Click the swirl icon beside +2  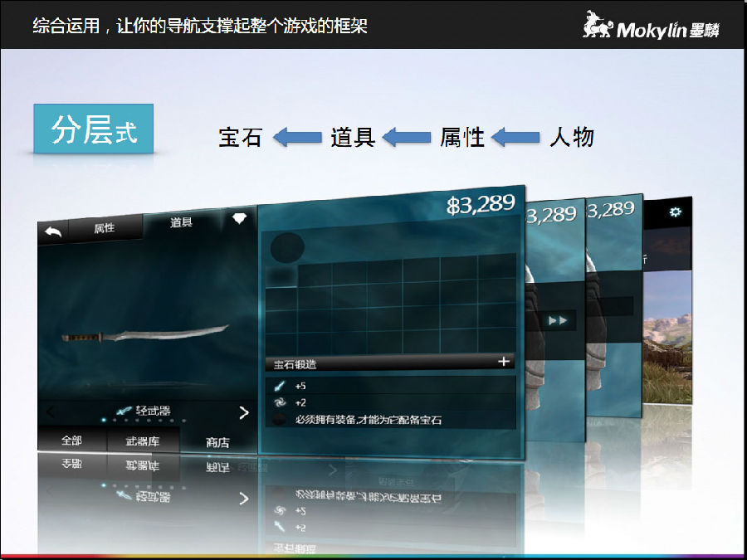[x=280, y=403]
